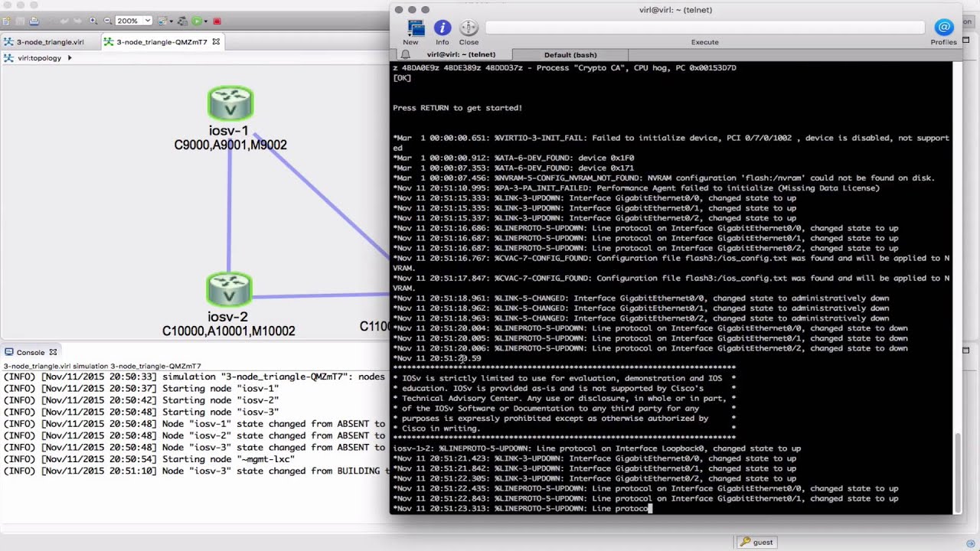Click the iosv-1 node name label
The image size is (980, 551).
pyautogui.click(x=229, y=131)
